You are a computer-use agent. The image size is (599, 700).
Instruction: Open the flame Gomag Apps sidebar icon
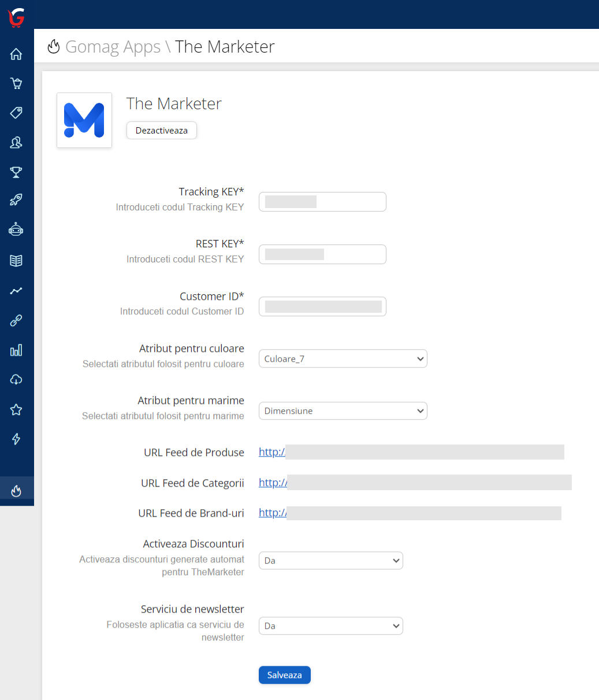point(16,491)
